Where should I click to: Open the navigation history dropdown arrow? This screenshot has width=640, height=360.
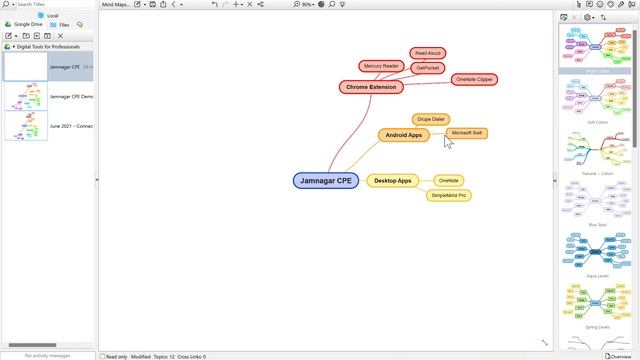coord(182,4)
